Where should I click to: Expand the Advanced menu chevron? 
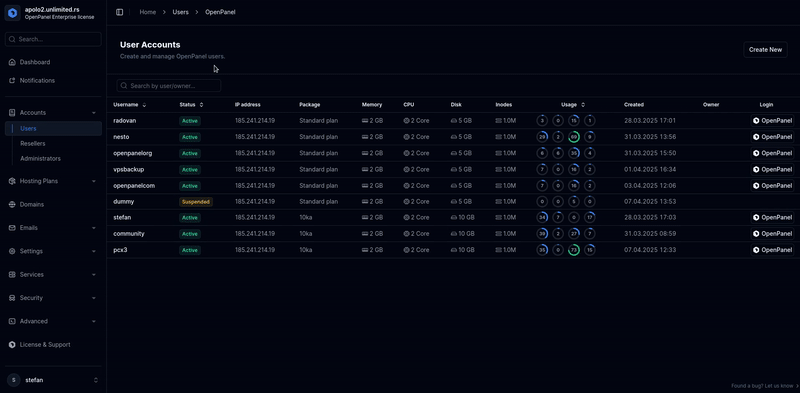point(94,322)
